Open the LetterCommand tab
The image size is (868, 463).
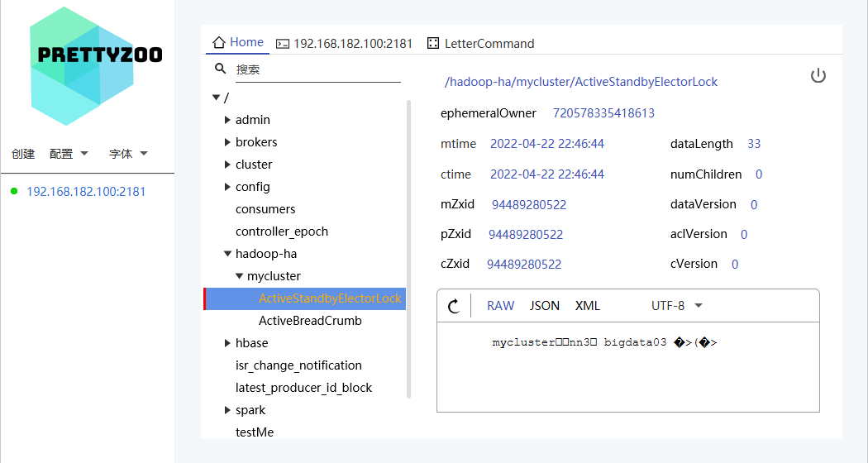pos(480,44)
